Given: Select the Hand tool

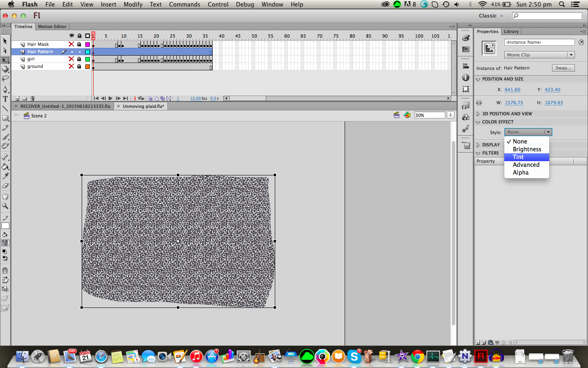Looking at the screenshot, I should pos(5,196).
